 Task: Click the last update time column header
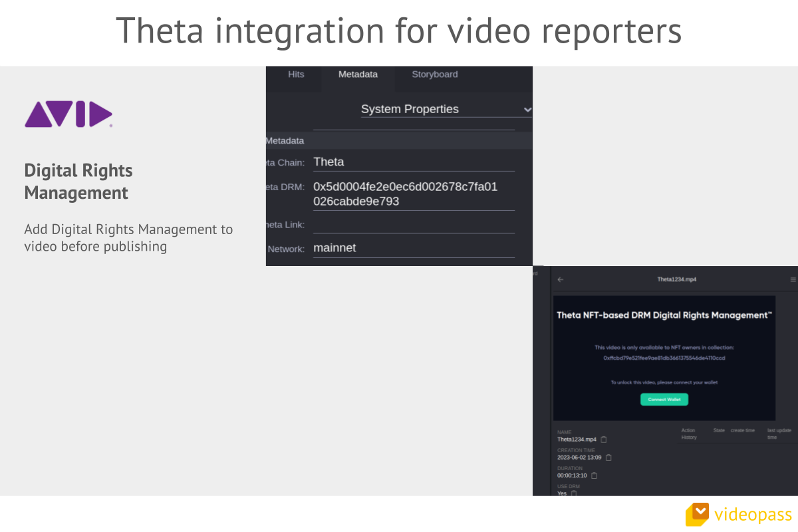pyautogui.click(x=779, y=434)
